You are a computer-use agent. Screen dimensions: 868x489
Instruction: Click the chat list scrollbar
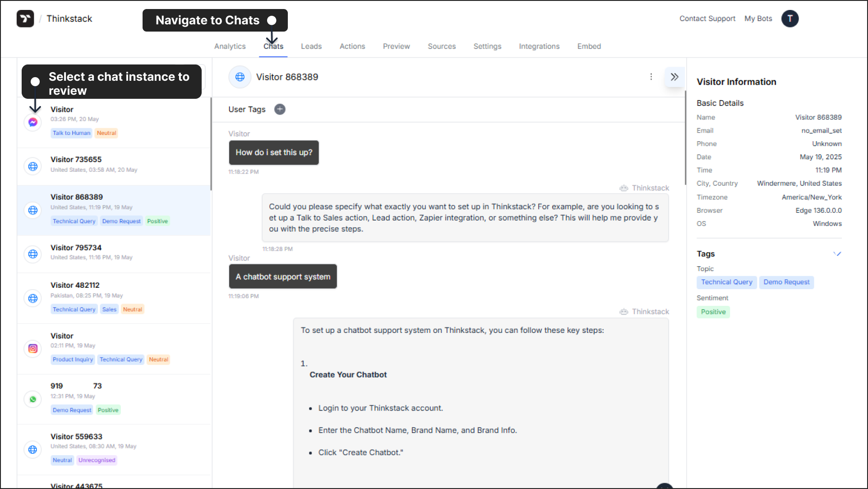(211, 144)
